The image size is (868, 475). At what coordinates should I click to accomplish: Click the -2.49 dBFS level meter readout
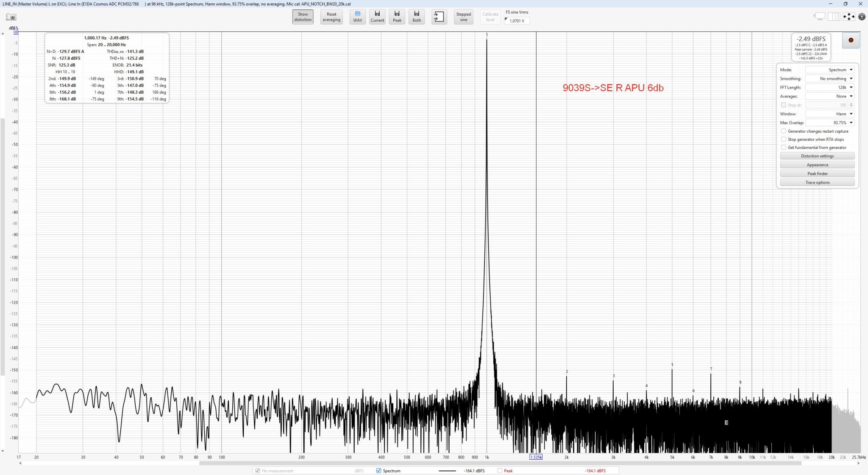(x=811, y=39)
